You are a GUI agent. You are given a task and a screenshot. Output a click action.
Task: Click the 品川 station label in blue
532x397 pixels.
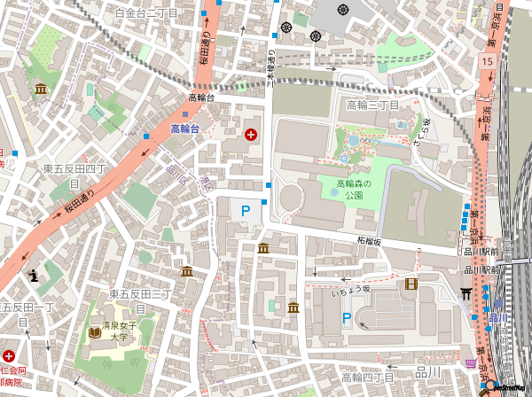point(497,317)
